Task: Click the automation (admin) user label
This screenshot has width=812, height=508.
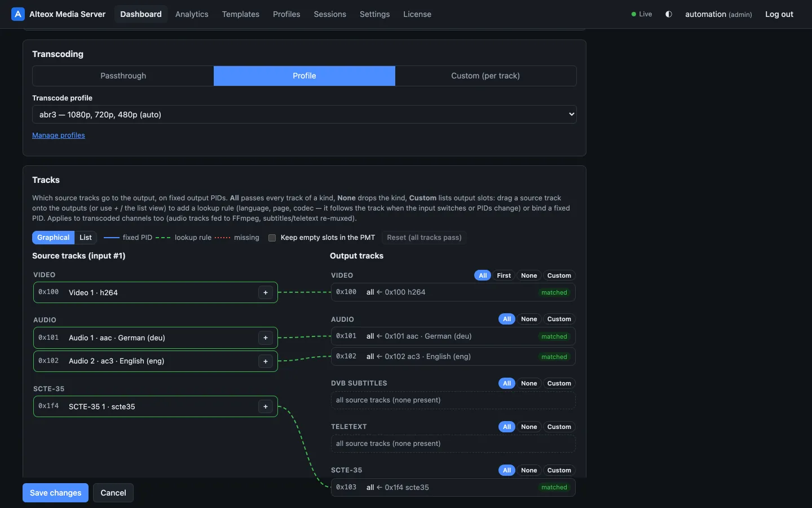Action: (x=718, y=14)
